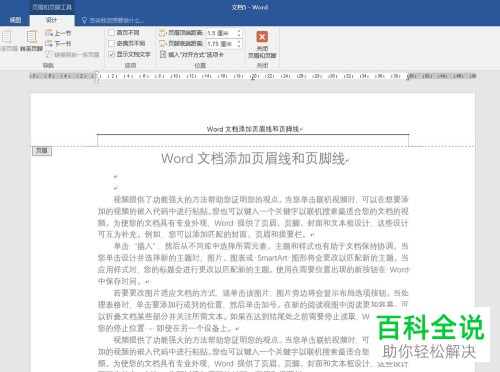The height and width of the screenshot is (372, 500).
Task: Click the header text Word 文档添加页眉线和页脚线
Action: click(253, 129)
